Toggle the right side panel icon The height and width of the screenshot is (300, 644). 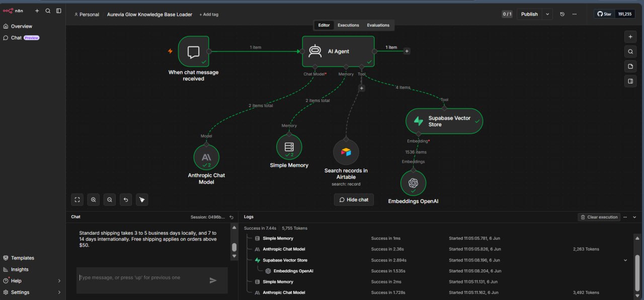point(630,81)
